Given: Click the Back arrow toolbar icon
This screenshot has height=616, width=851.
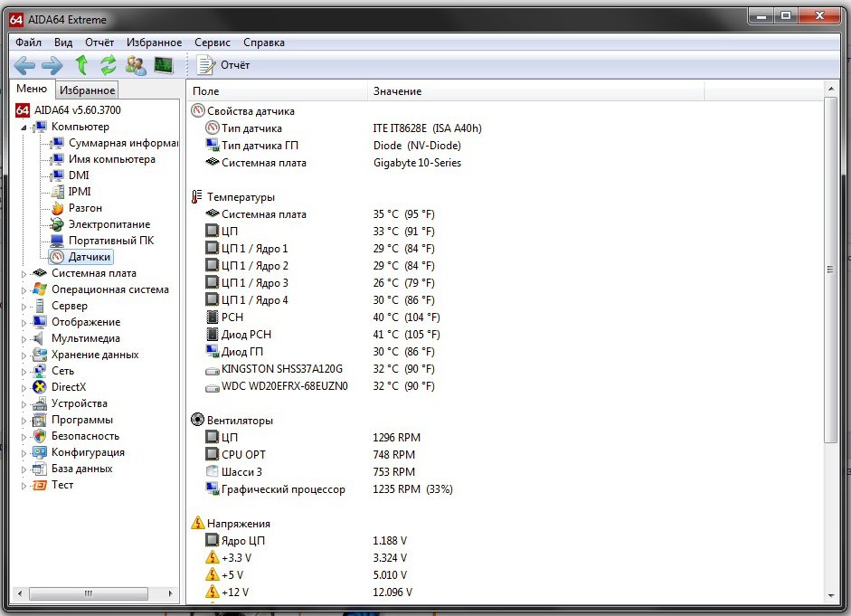Looking at the screenshot, I should coord(24,66).
